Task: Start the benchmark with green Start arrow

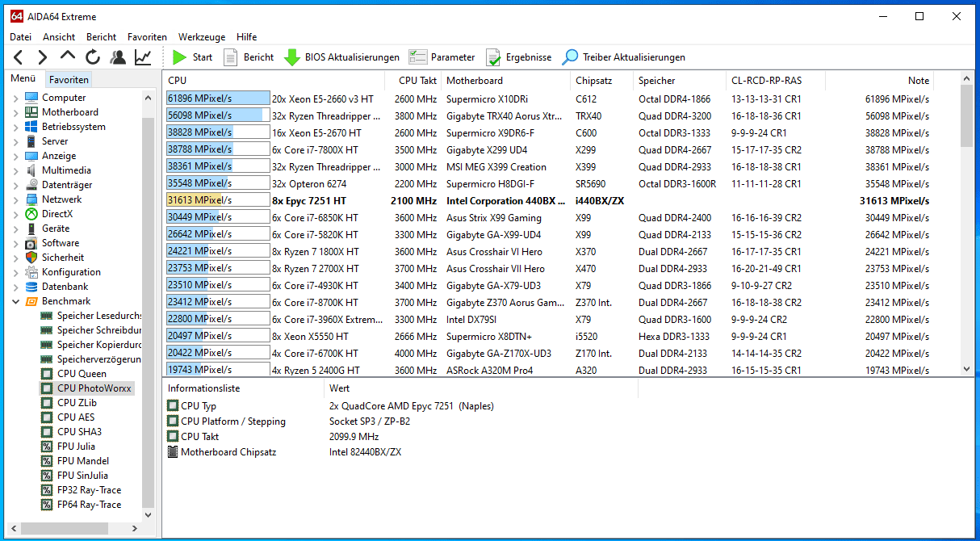Action: (x=192, y=57)
